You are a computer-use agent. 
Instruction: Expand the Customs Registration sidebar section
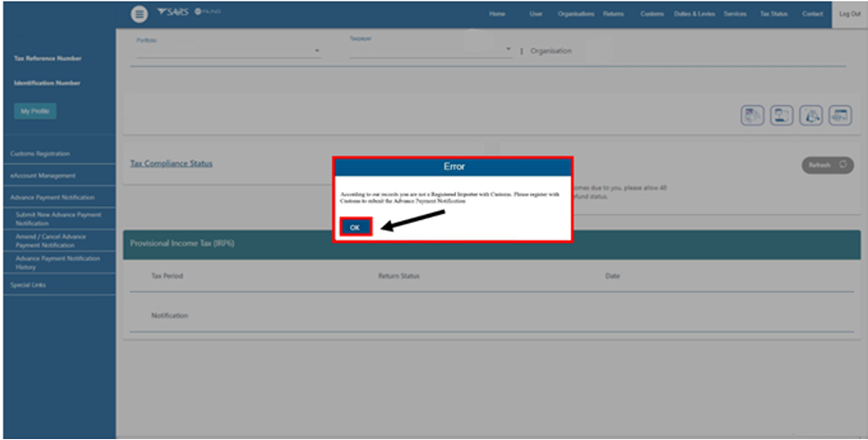click(40, 153)
